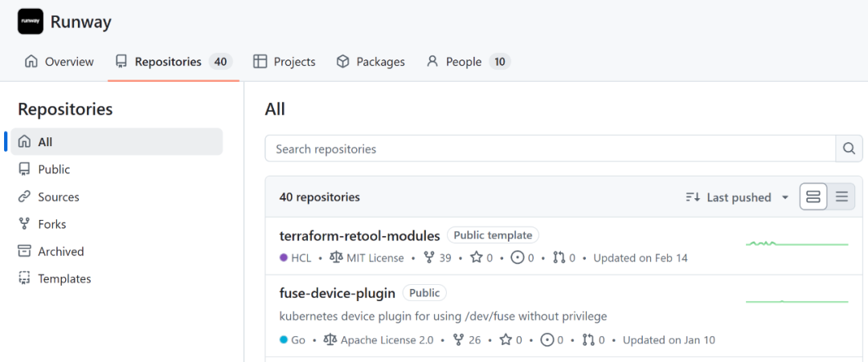This screenshot has width=868, height=362.
Task: Click star icon for terraform-retool-modules
Action: 476,258
